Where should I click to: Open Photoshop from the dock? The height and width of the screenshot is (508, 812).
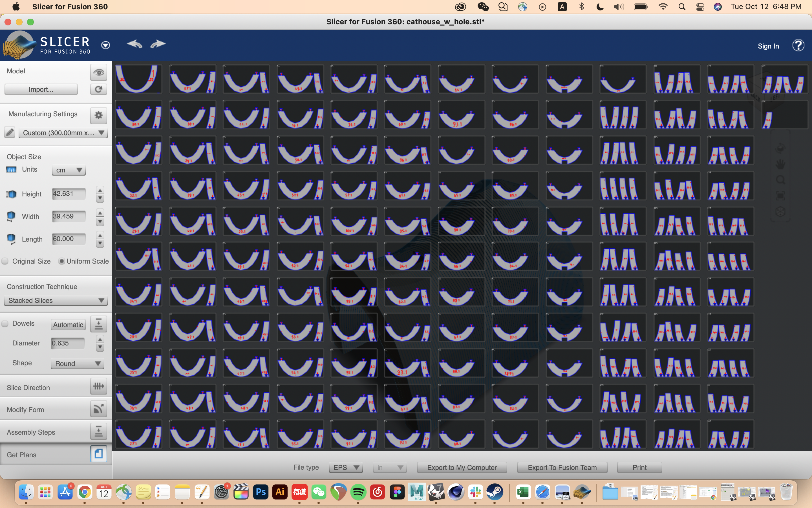pos(261,492)
